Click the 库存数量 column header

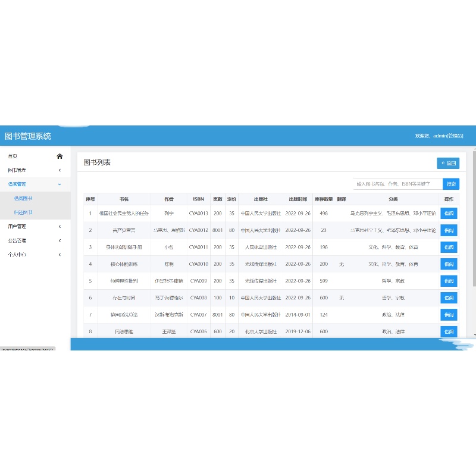(x=324, y=199)
